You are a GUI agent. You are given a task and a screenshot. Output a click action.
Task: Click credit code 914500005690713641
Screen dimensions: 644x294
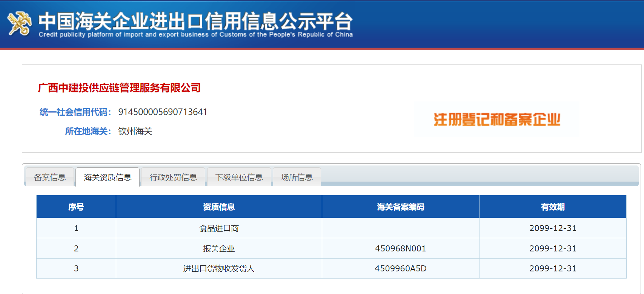click(163, 112)
